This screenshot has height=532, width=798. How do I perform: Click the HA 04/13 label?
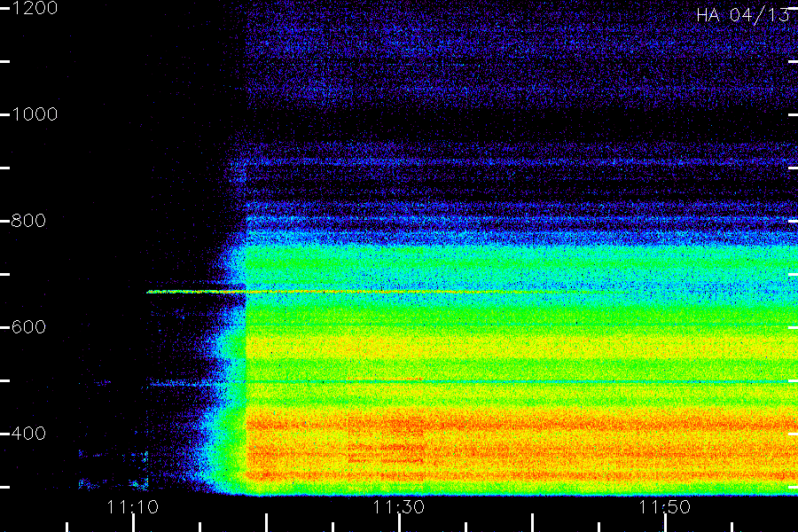pyautogui.click(x=742, y=15)
